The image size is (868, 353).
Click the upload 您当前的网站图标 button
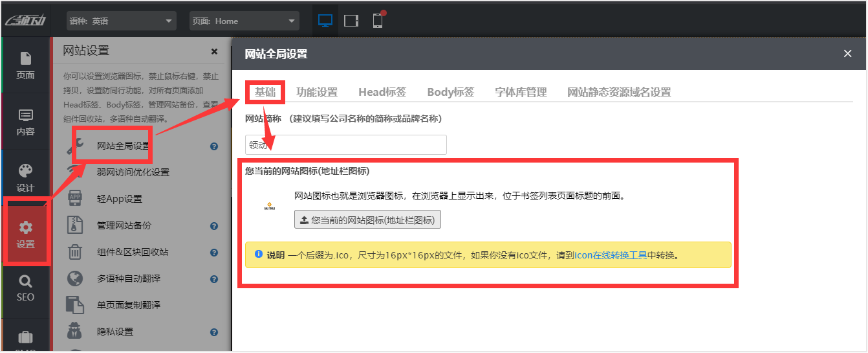pos(367,220)
